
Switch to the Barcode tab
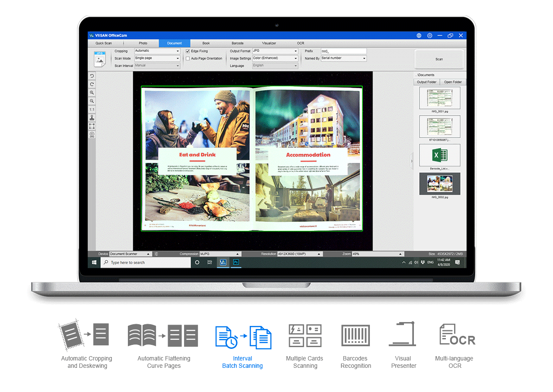pos(238,43)
